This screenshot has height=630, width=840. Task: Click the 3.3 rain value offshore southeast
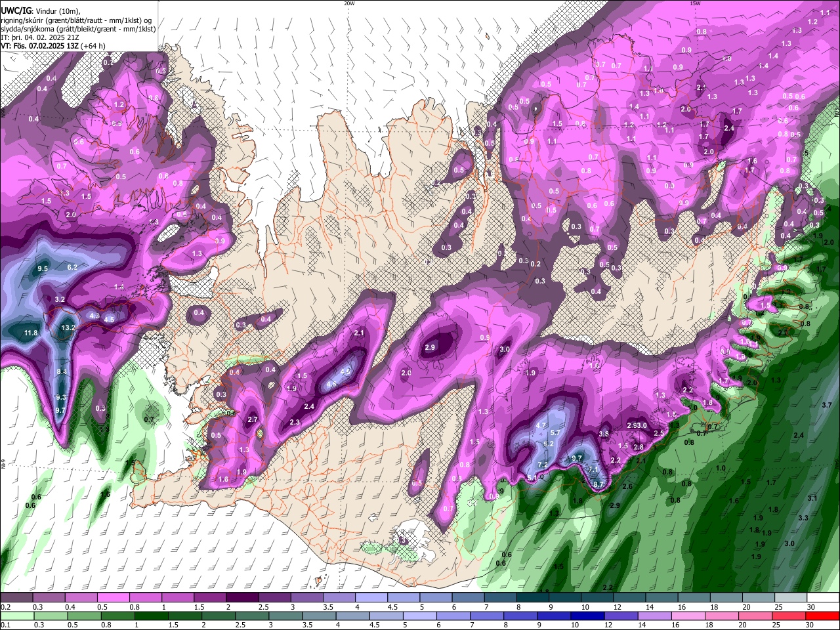coord(803,518)
